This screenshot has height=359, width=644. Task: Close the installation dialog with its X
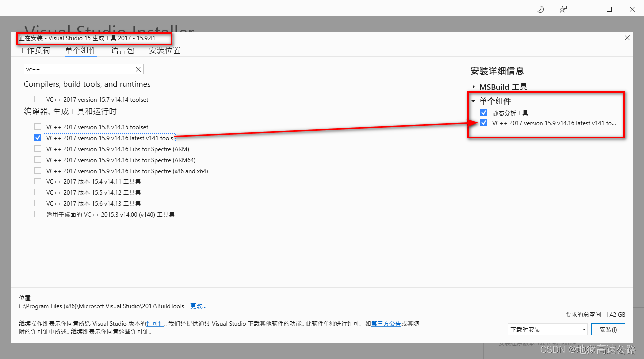[627, 38]
